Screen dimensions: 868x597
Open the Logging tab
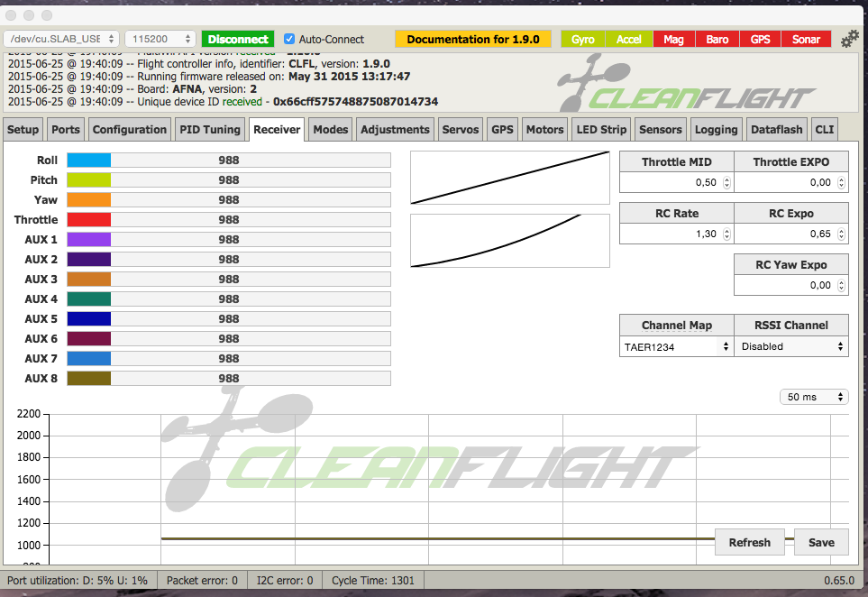(717, 130)
